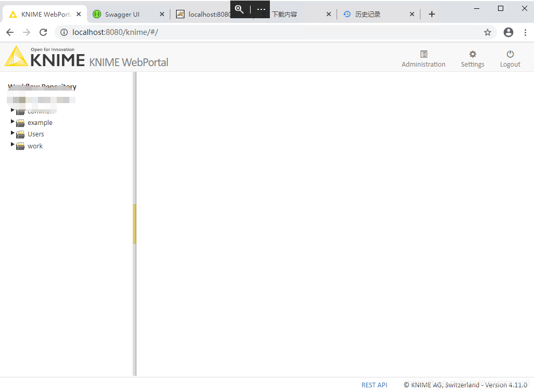Click the example folder icon
534x392 pixels.
coord(20,123)
